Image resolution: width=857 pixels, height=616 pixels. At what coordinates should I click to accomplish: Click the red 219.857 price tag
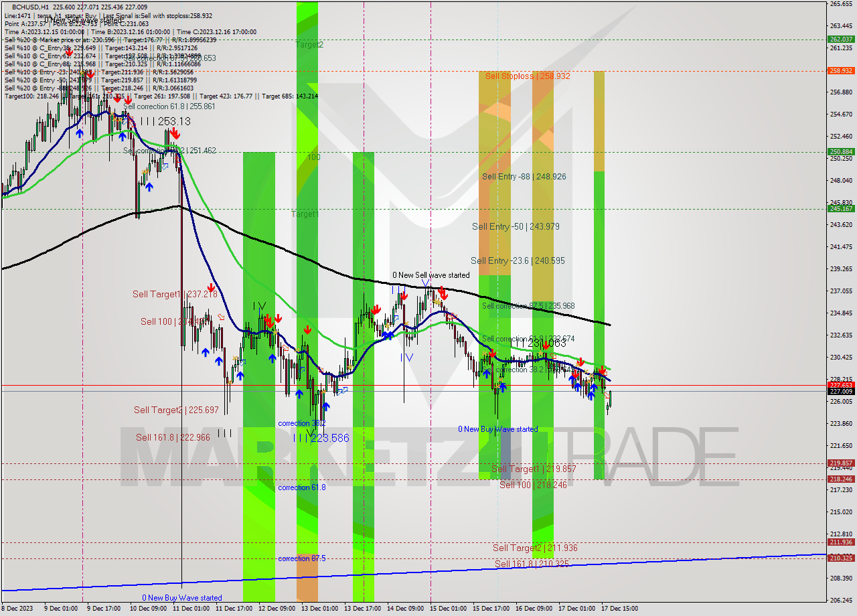click(841, 463)
